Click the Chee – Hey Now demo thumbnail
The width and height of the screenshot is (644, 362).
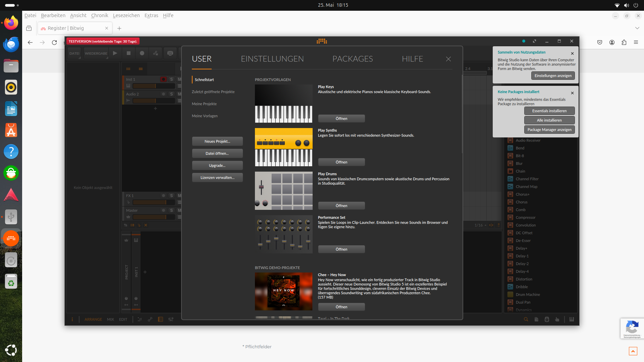(x=284, y=291)
